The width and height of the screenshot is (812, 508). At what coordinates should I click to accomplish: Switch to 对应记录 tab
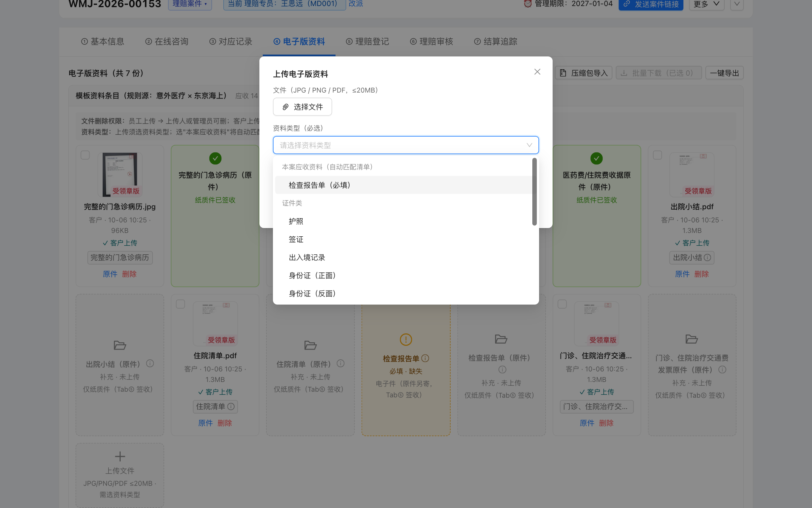pyautogui.click(x=231, y=41)
